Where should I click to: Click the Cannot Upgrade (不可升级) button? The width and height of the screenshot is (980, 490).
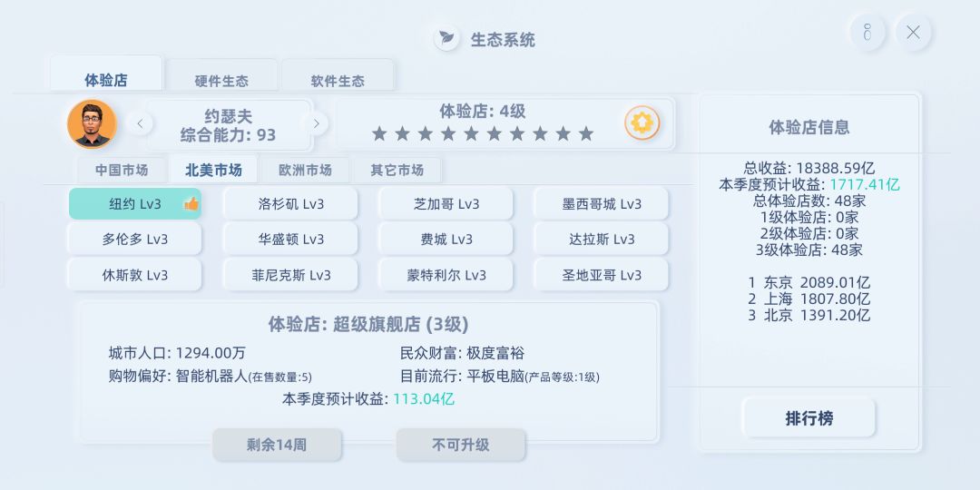coord(460,445)
